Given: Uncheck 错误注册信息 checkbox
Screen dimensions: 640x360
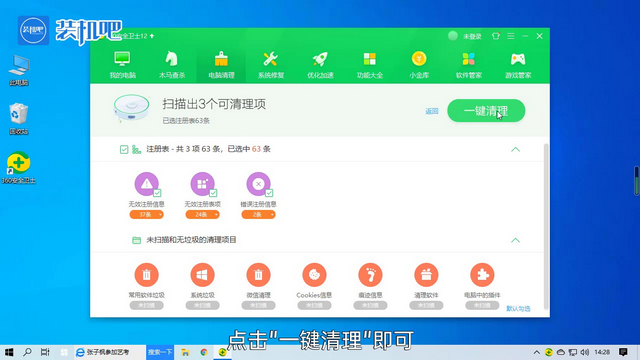Looking at the screenshot, I should click(269, 193).
